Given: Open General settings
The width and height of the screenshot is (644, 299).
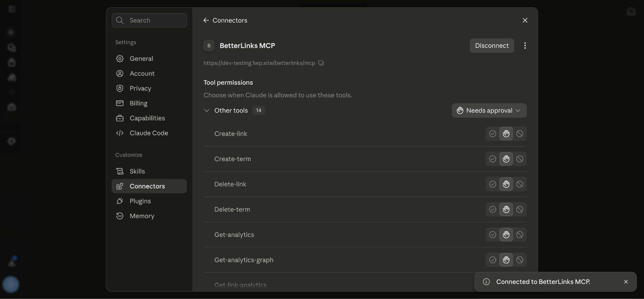Looking at the screenshot, I should tap(149, 59).
